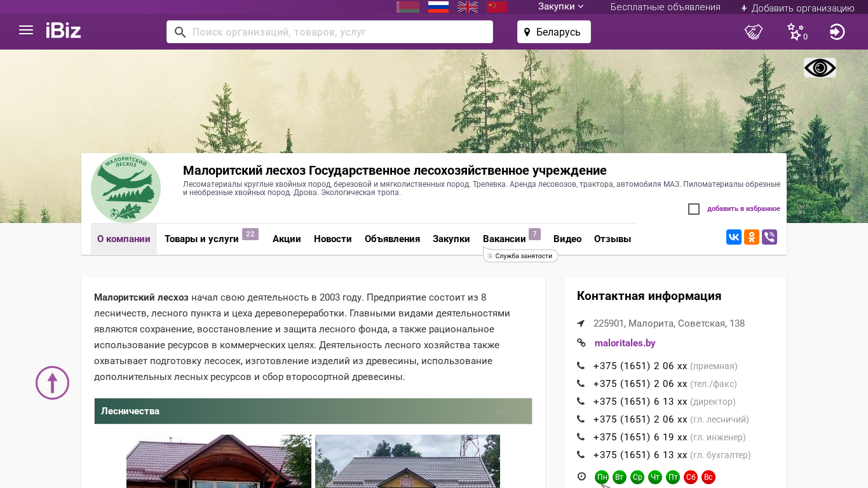Open the handshake partners icon
Image resolution: width=868 pixels, height=488 pixels.
[754, 32]
